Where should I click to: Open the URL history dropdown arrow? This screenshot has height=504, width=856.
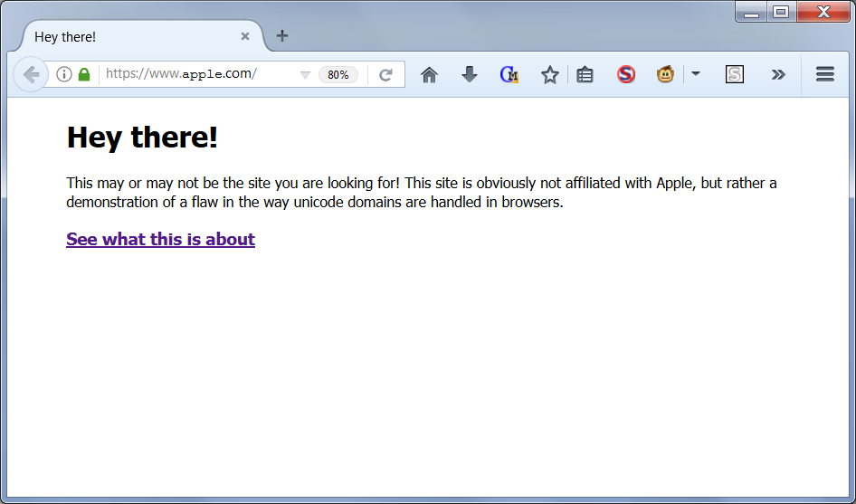click(x=305, y=75)
